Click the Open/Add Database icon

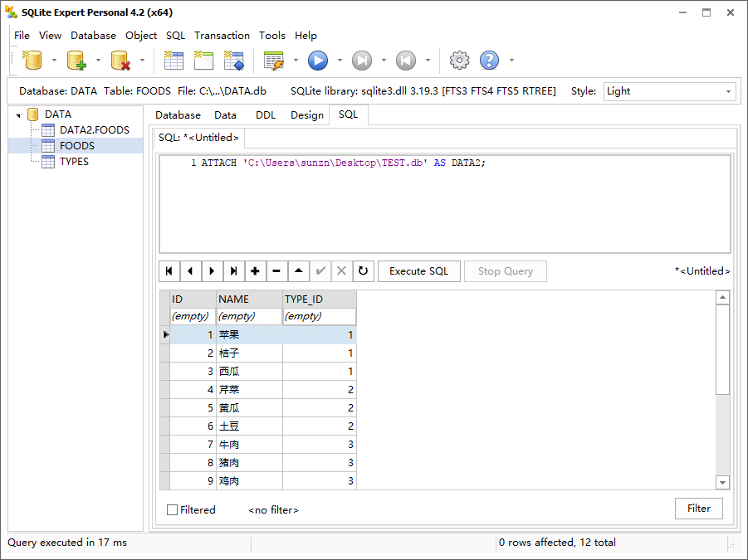(x=76, y=60)
